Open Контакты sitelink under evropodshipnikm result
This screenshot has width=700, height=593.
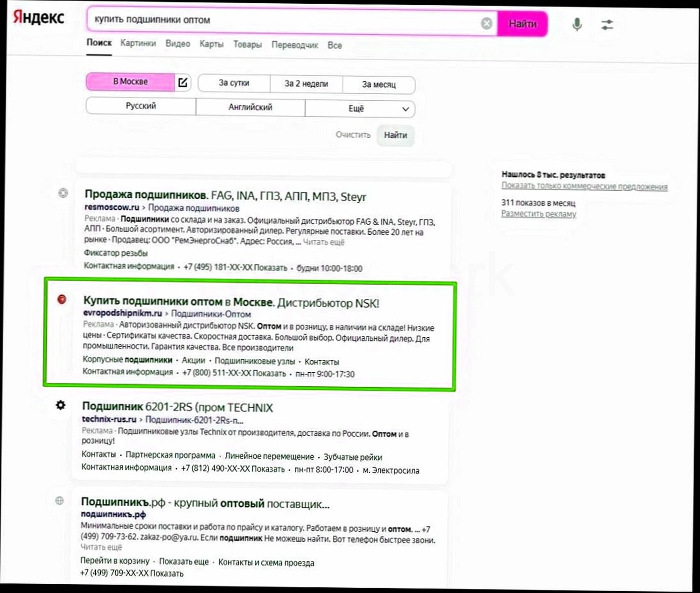(x=322, y=362)
